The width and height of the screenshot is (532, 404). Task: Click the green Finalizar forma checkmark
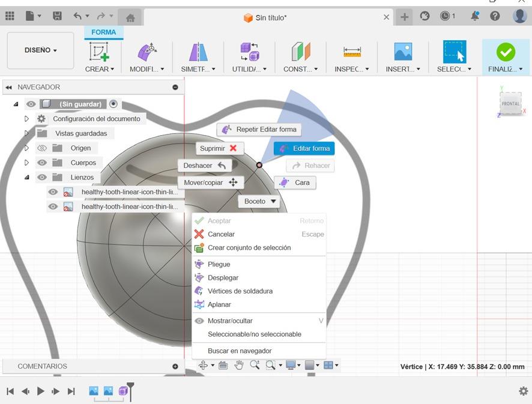pyautogui.click(x=506, y=52)
